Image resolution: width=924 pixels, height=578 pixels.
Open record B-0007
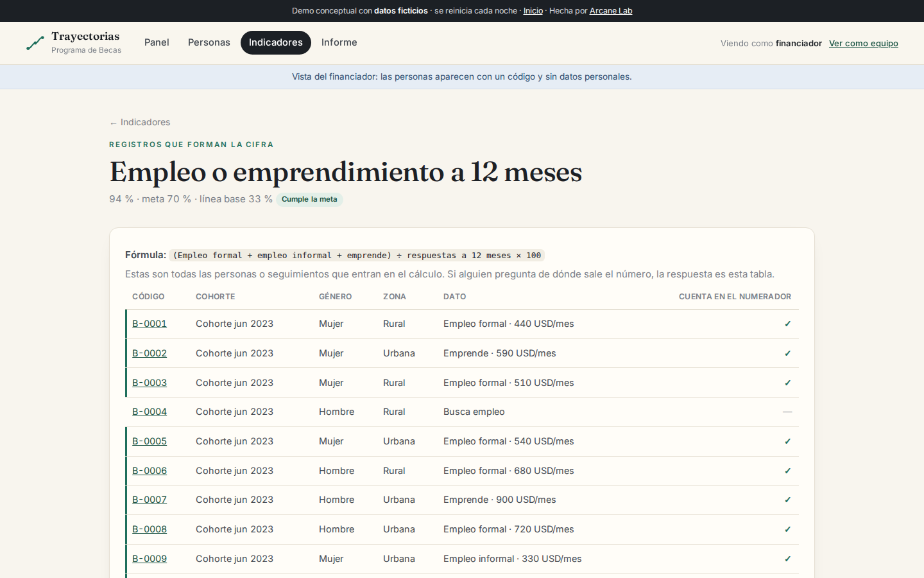pyautogui.click(x=150, y=500)
